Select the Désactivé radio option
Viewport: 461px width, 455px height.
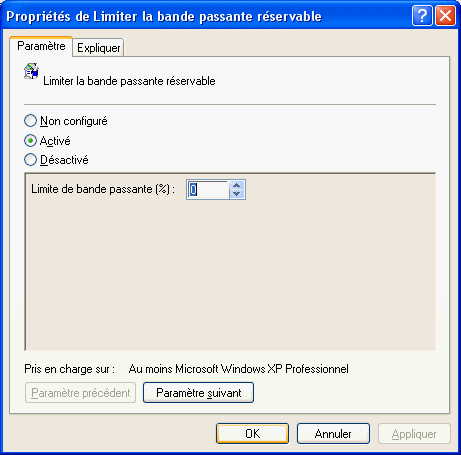click(30, 160)
